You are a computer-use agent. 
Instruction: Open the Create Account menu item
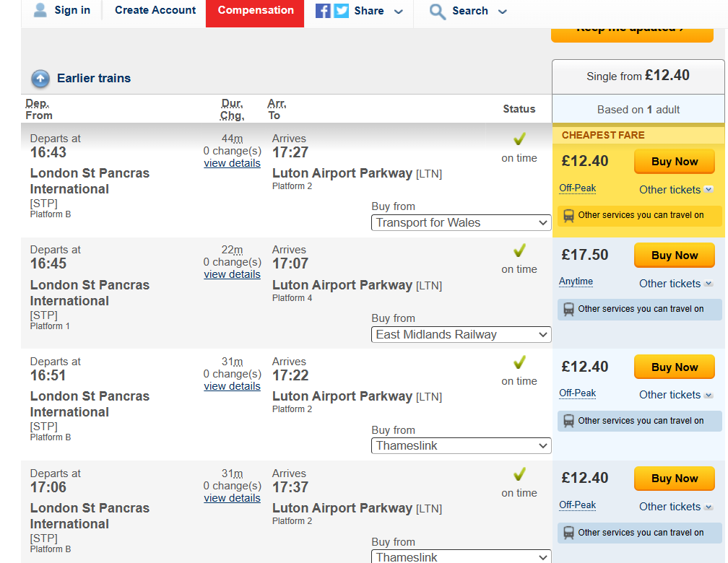155,10
